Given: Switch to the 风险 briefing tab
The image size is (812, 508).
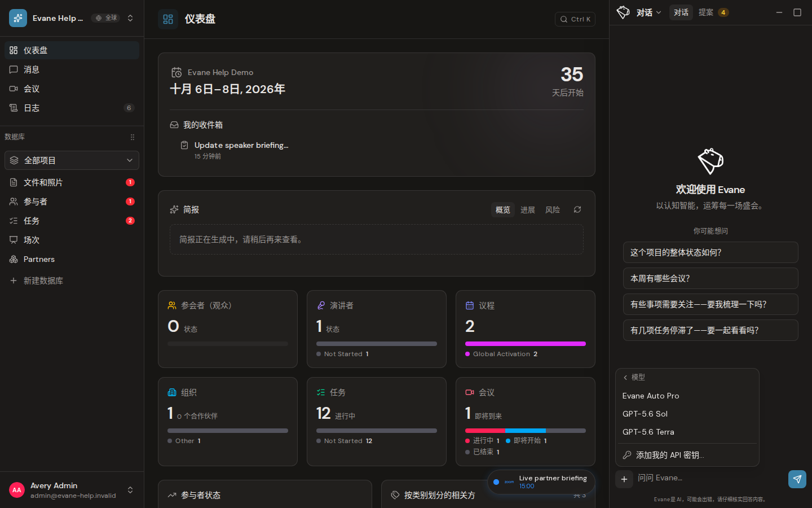Looking at the screenshot, I should 553,209.
